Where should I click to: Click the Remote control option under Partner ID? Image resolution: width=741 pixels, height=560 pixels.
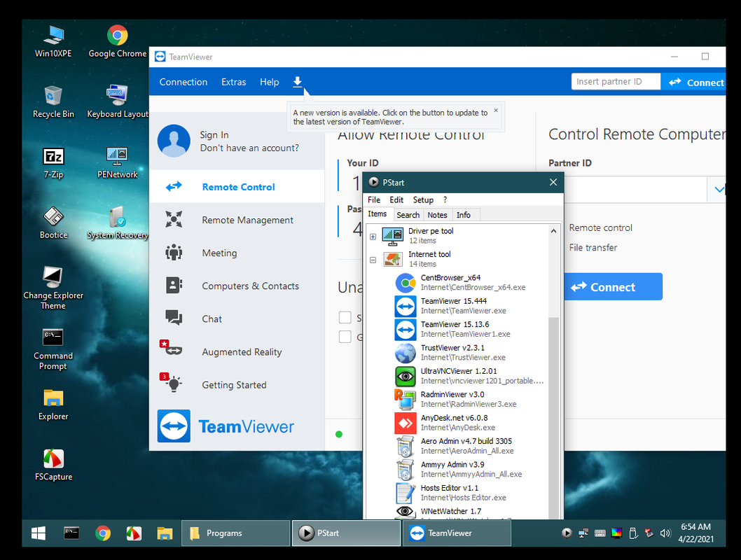tap(600, 227)
